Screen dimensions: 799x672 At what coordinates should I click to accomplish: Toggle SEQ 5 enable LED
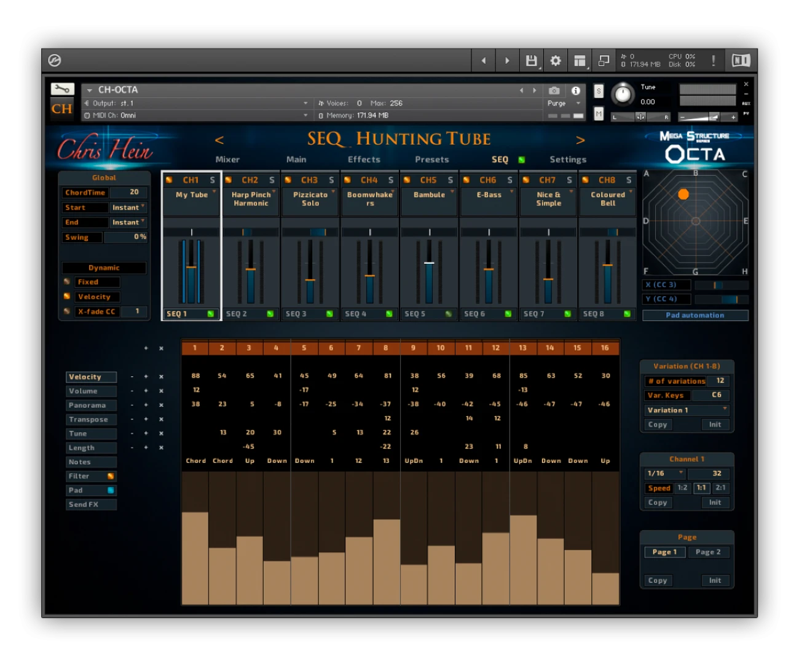point(449,314)
